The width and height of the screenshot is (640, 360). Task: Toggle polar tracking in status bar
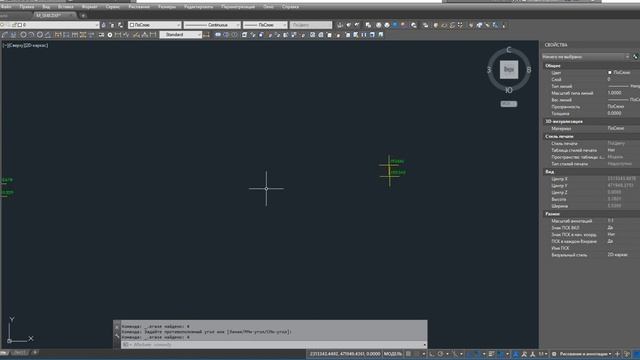[x=440, y=354]
